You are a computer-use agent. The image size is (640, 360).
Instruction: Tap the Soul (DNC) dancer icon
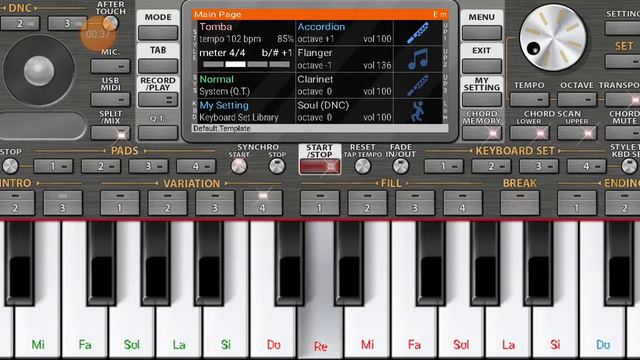tap(418, 111)
